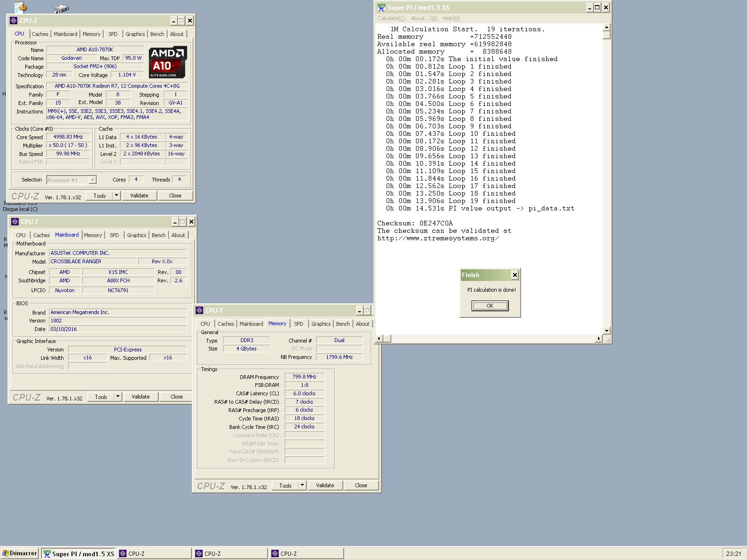
Task: Click the Disque local (C) desktop label
Action: pyautogui.click(x=20, y=209)
